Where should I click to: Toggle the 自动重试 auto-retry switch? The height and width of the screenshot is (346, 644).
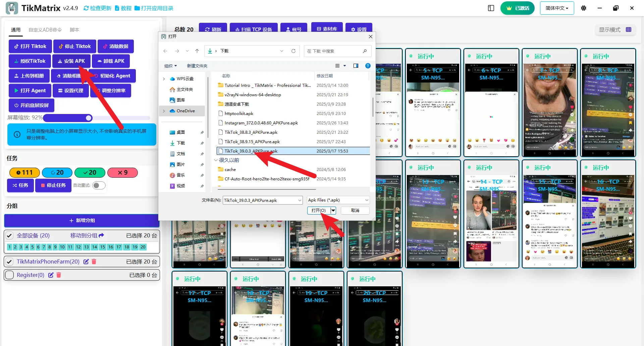[99, 185]
